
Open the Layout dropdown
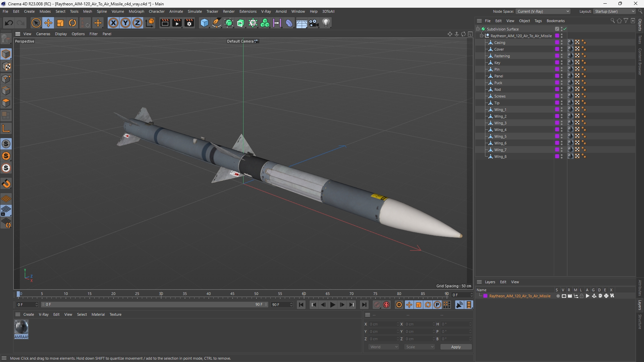[x=615, y=11]
